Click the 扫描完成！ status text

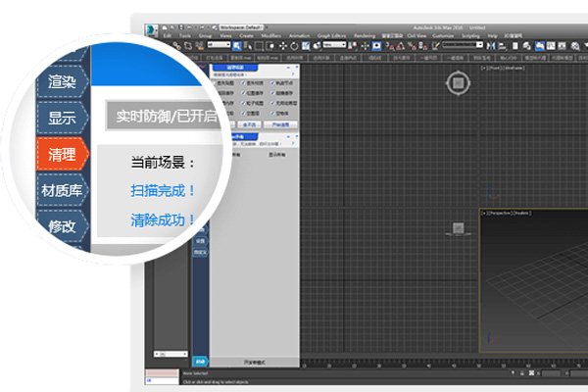pos(163,190)
